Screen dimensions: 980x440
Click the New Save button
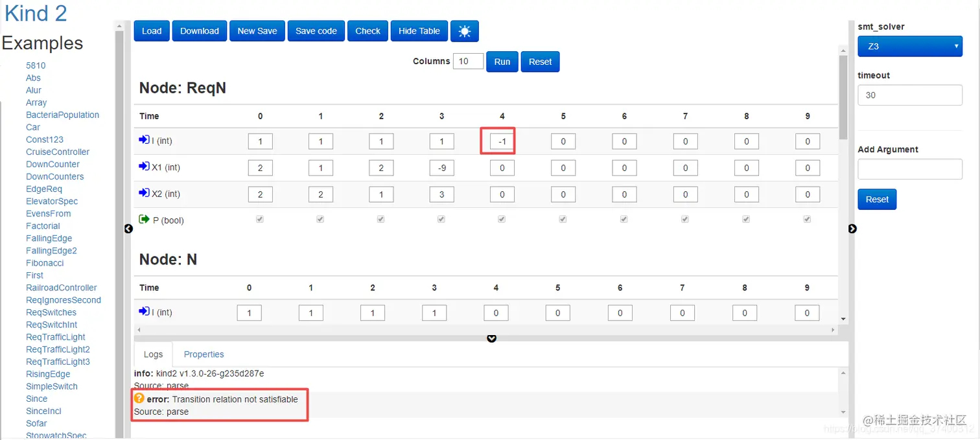[x=257, y=31]
